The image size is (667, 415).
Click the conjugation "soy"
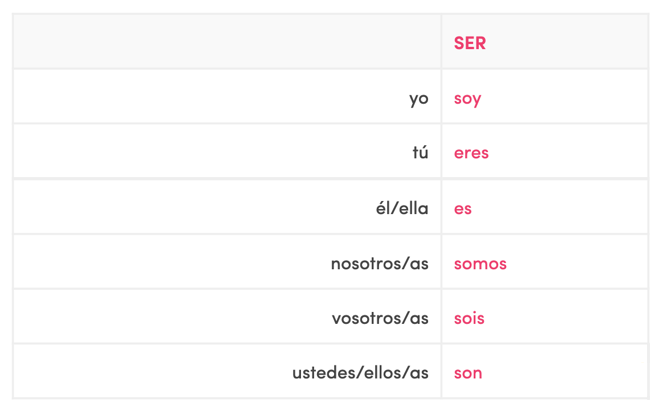coord(467,98)
